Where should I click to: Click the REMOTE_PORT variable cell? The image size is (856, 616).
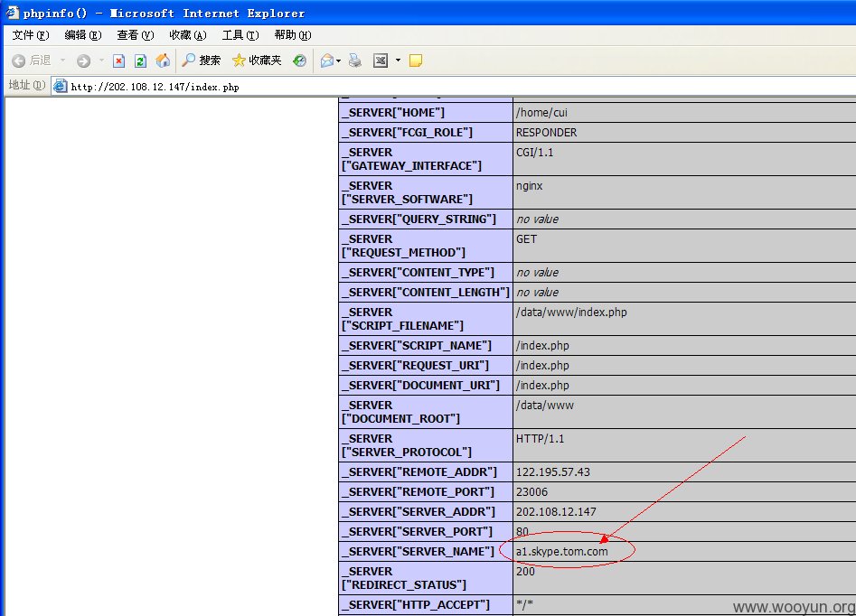425,491
